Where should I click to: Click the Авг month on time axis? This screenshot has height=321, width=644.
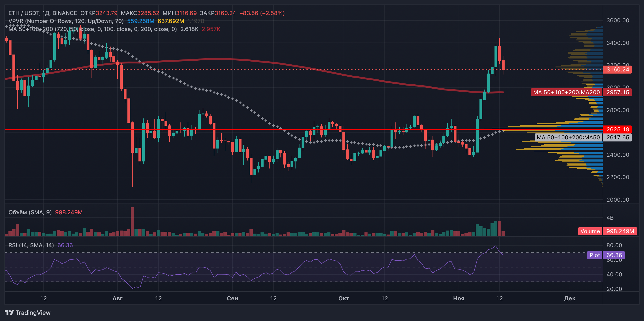pos(118,298)
